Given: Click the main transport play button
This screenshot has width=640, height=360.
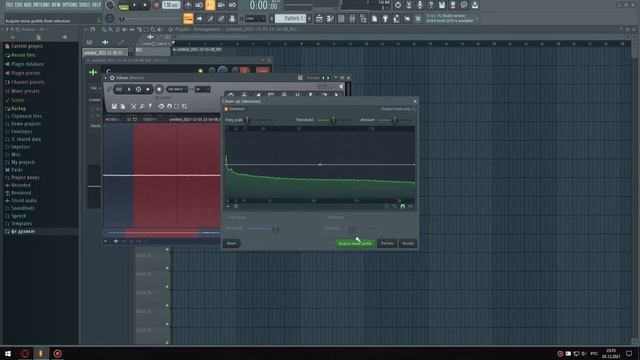Looking at the screenshot, I should click(x=134, y=5).
